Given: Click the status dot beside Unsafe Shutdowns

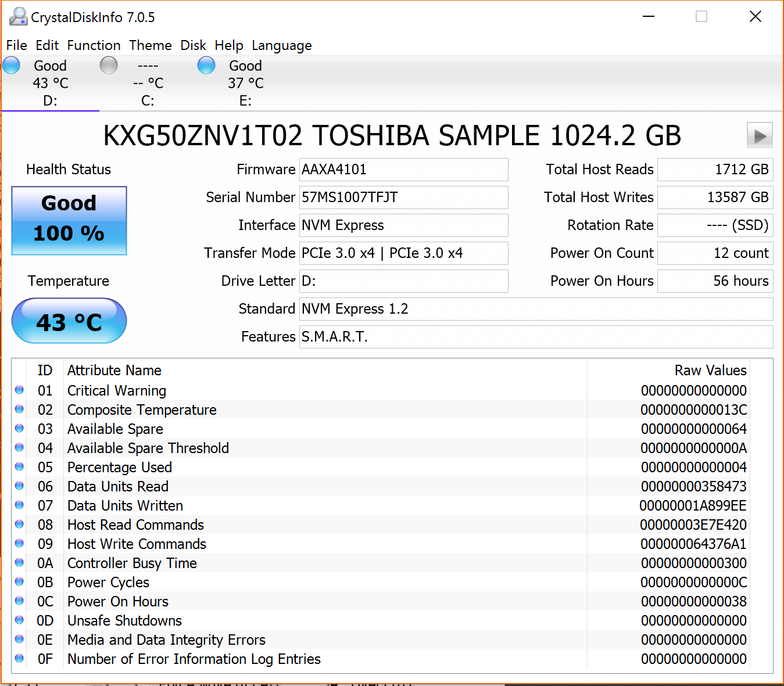Looking at the screenshot, I should (x=19, y=620).
